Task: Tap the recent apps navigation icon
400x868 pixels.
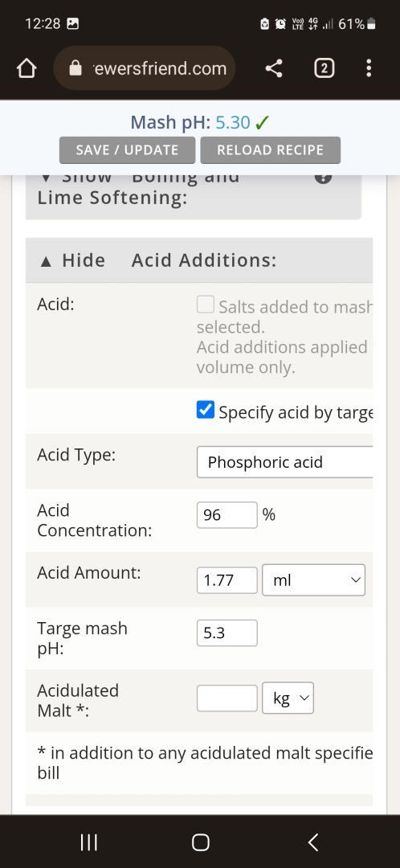Action: 88,842
